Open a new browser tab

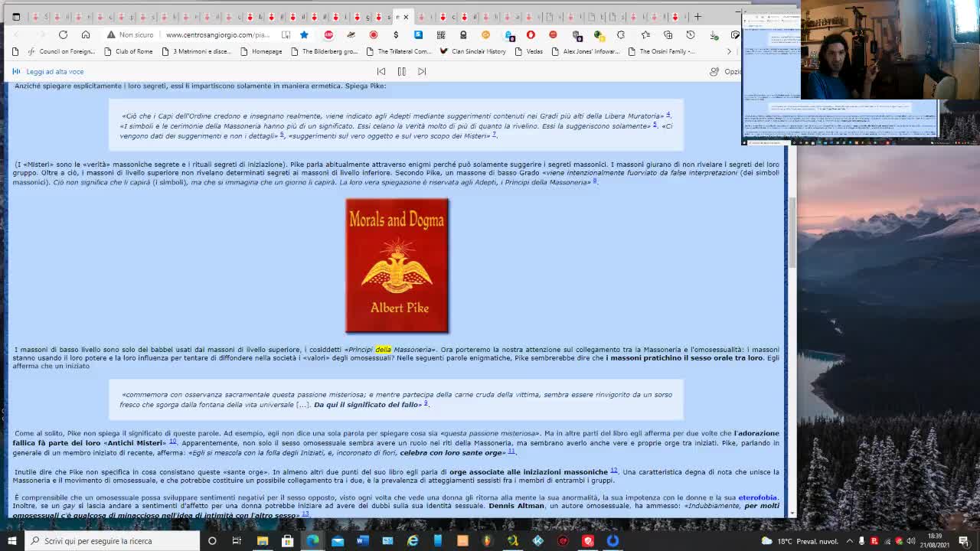(x=697, y=16)
